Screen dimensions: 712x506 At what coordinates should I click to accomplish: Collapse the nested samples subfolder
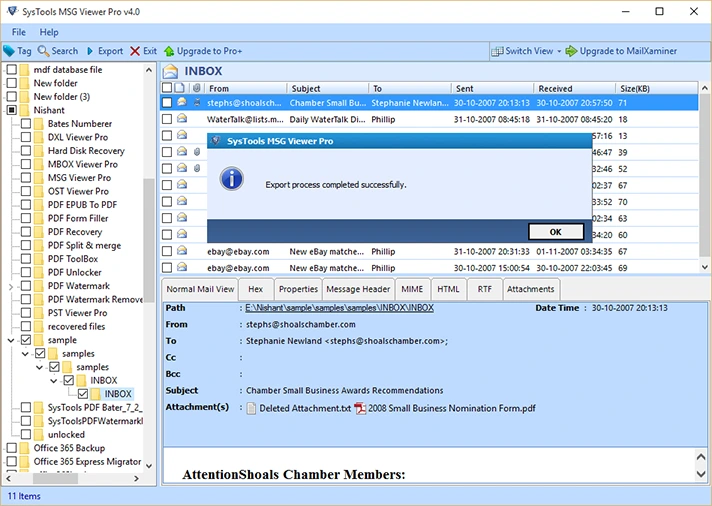(40, 367)
